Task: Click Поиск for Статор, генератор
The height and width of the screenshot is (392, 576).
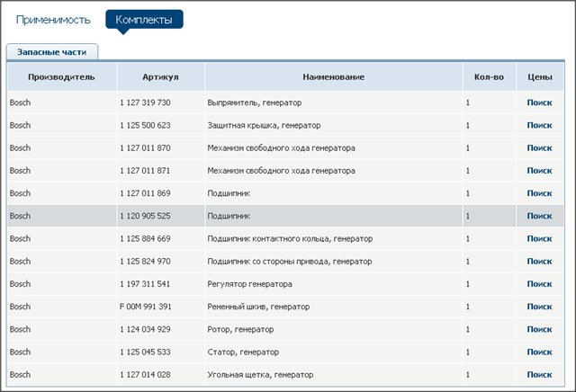Action: coord(539,352)
